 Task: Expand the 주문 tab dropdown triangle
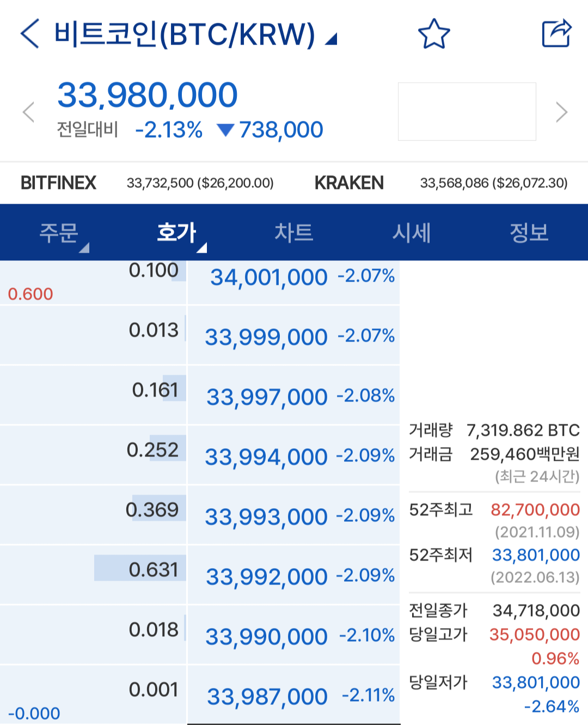pos(84,248)
